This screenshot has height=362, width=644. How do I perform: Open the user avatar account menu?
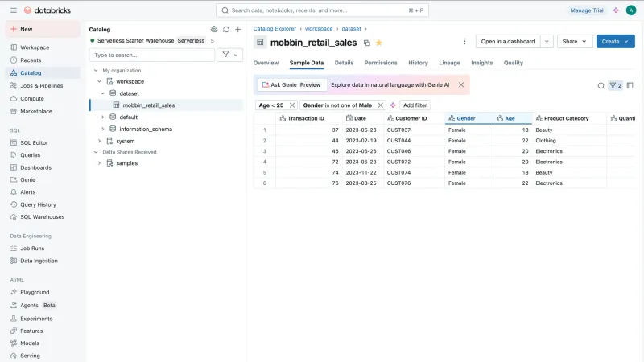click(x=631, y=10)
